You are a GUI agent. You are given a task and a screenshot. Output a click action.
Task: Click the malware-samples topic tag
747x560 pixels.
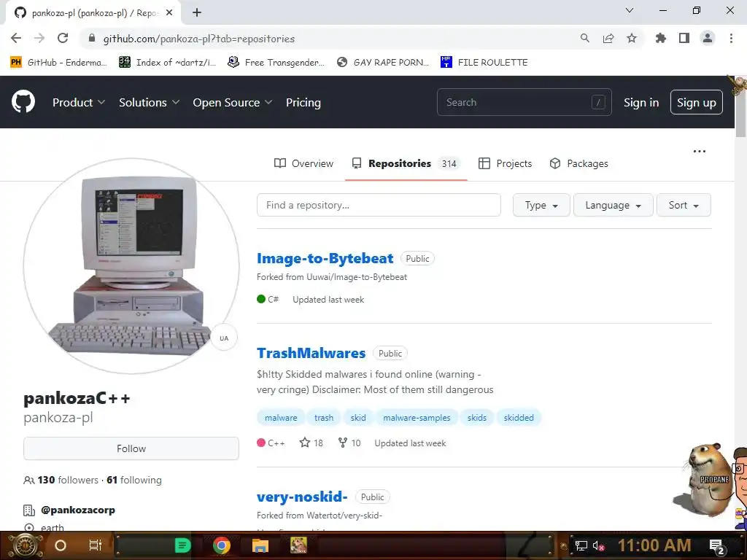pos(417,418)
